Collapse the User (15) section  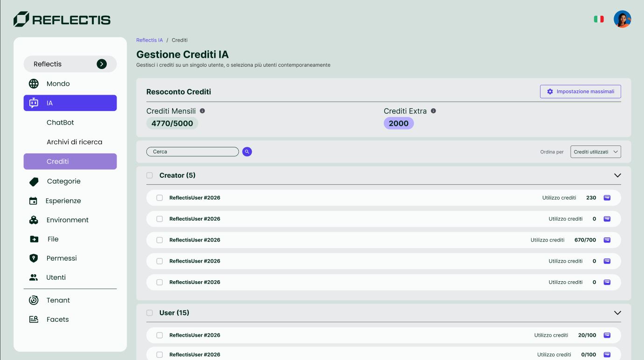pos(617,313)
